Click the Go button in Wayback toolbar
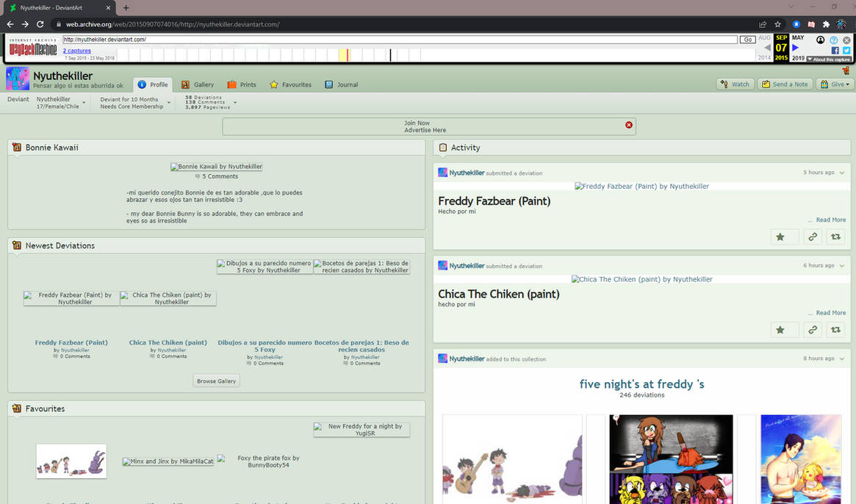The image size is (856, 504). 747,40
